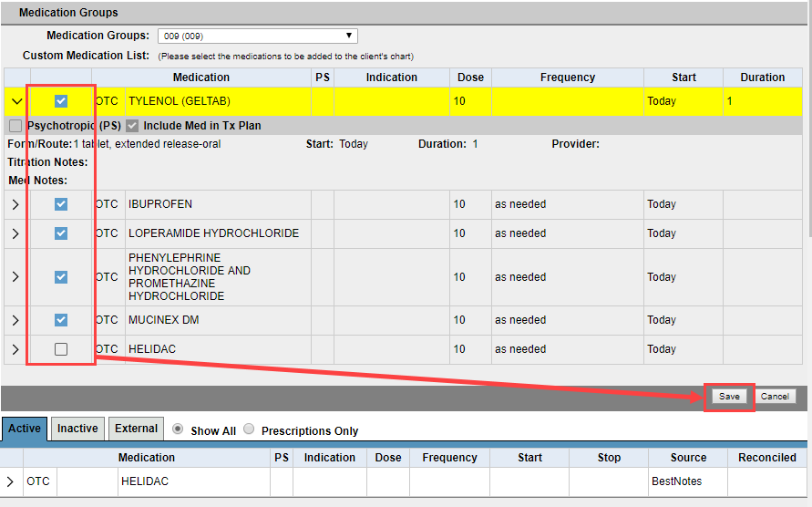
Task: Select the Show All radio button
Action: [178, 429]
